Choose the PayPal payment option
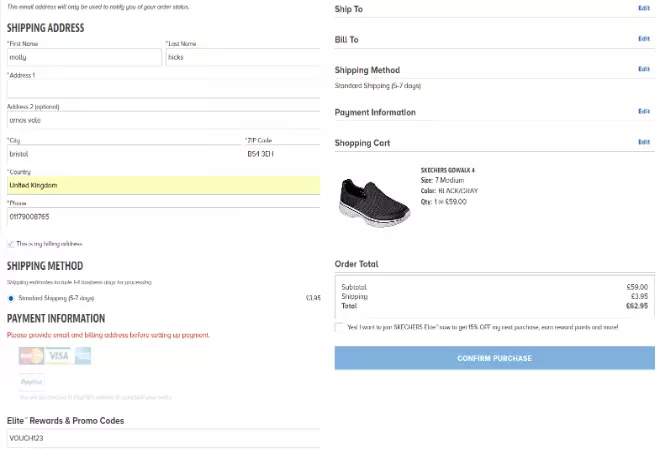The height and width of the screenshot is (450, 660). pos(32,382)
